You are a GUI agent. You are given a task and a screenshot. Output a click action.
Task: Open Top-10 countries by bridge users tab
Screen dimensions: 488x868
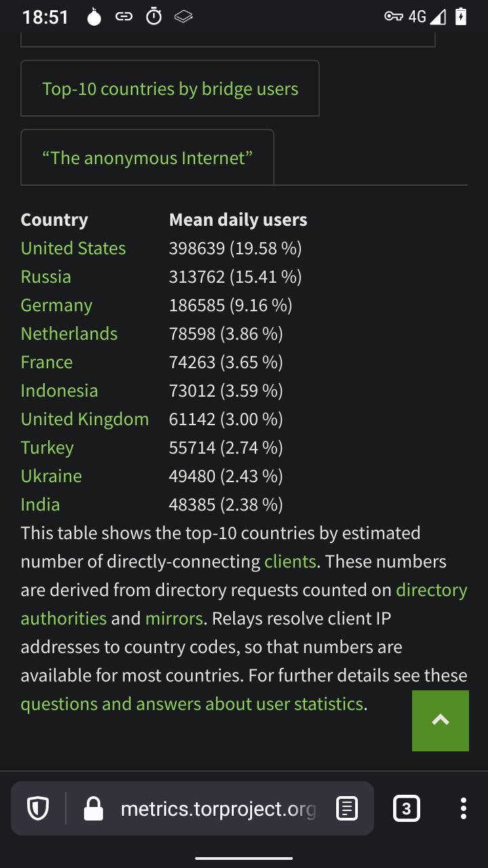170,89
